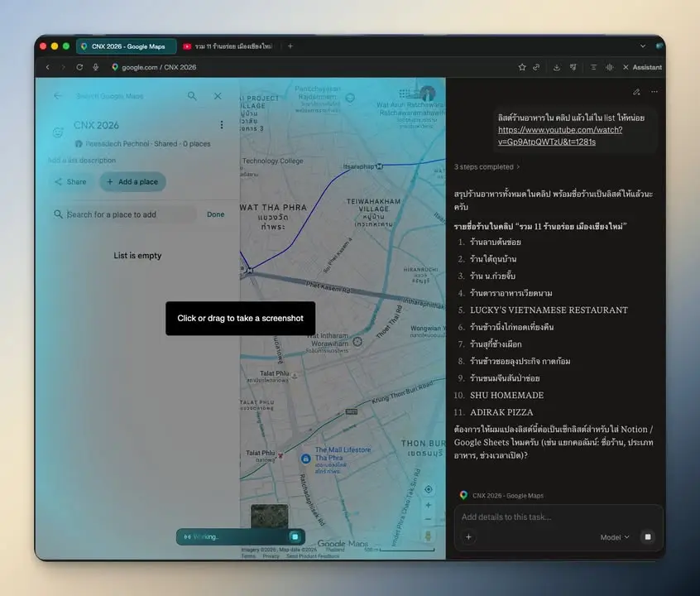
Task: Switch to the YouTube รวม 11 ร้านอร่อย tab
Action: click(x=230, y=46)
